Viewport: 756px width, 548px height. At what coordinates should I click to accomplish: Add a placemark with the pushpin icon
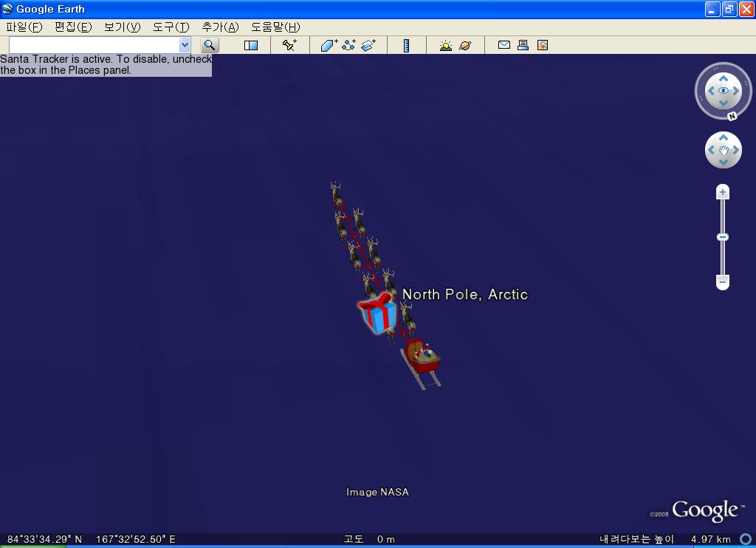[x=289, y=45]
